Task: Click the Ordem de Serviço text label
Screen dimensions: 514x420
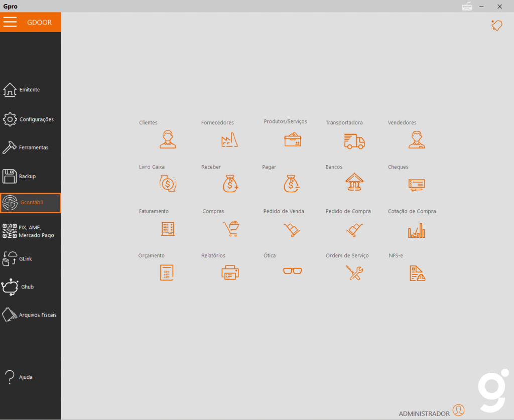Action: [x=347, y=255]
